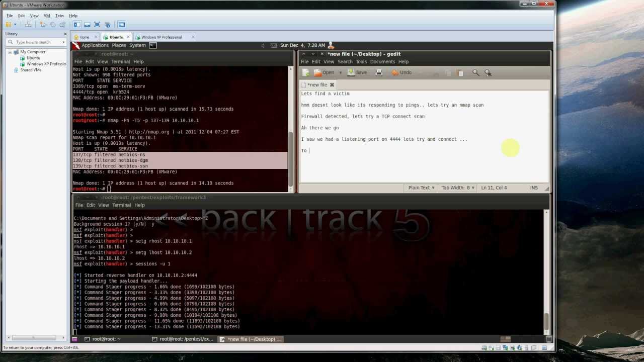Open VMware VM menu
The image size is (644, 362).
click(x=47, y=16)
